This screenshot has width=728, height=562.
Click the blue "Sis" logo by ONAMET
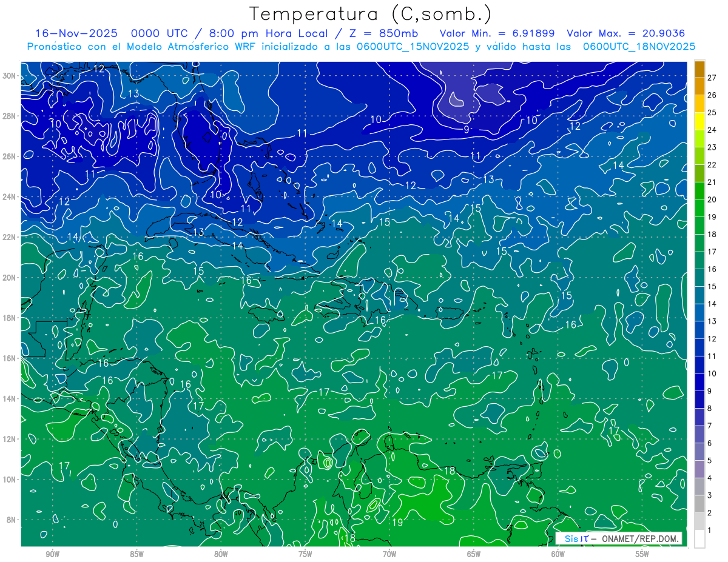[x=571, y=538]
